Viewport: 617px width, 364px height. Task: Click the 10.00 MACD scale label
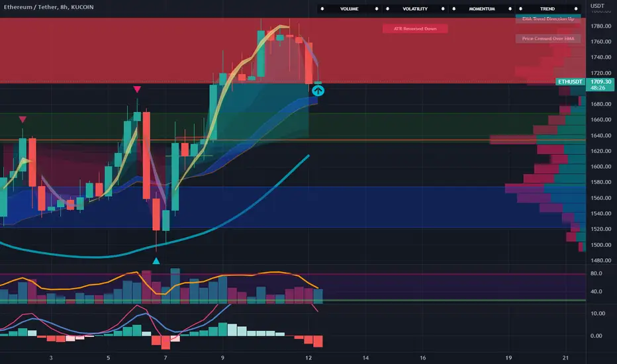click(598, 314)
